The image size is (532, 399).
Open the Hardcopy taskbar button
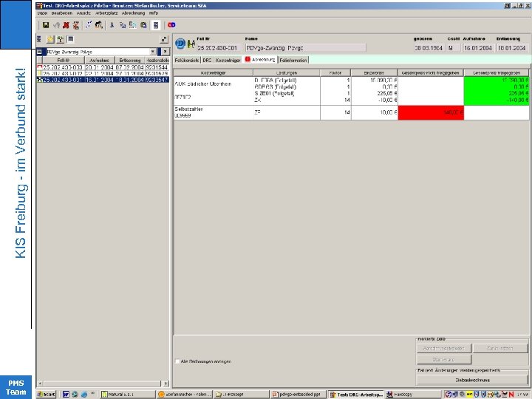click(412, 395)
